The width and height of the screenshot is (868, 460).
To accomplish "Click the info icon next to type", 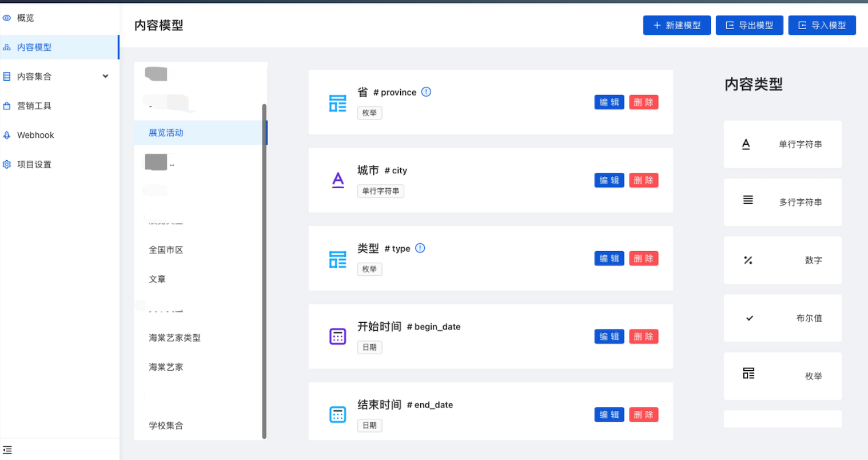I will 420,248.
